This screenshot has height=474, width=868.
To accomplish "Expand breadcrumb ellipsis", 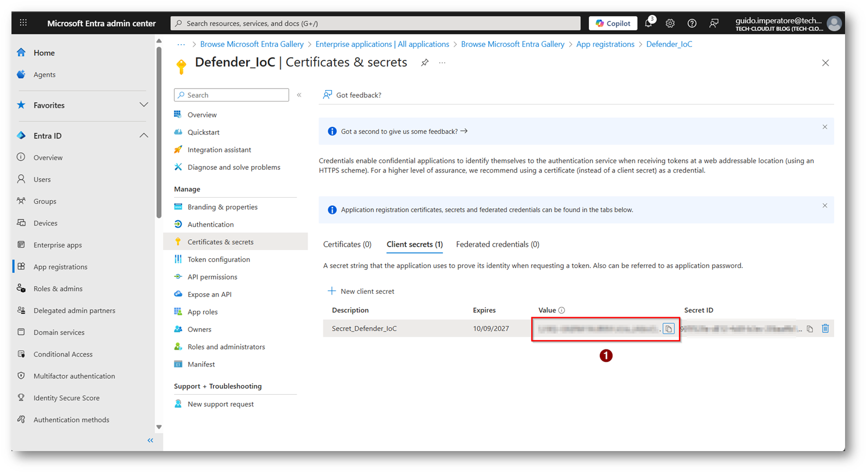I will click(181, 44).
